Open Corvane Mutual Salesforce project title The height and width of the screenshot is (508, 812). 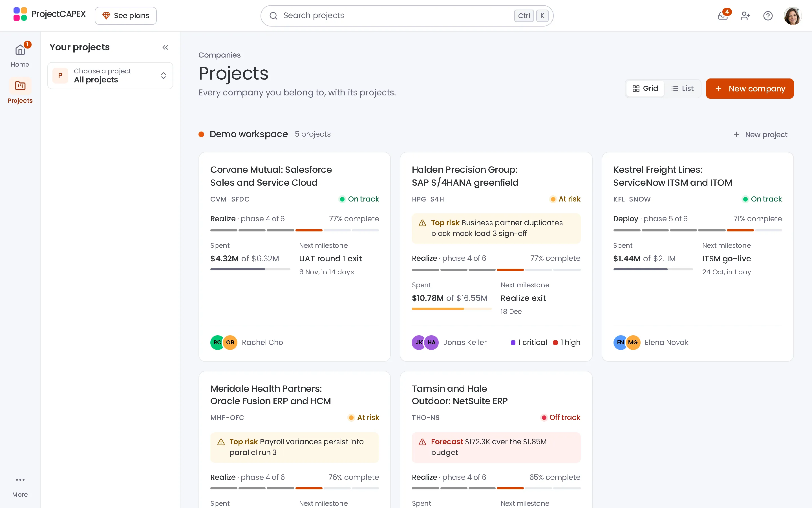271,176
